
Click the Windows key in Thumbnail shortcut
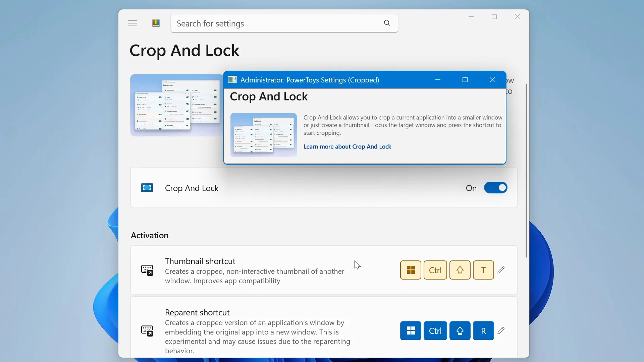tap(411, 270)
